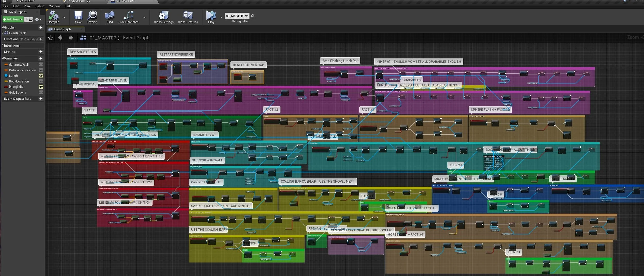Viewport: 644px width, 276px height.
Task: Toggle visibility eye for isEnglish? variable
Action: click(x=41, y=87)
